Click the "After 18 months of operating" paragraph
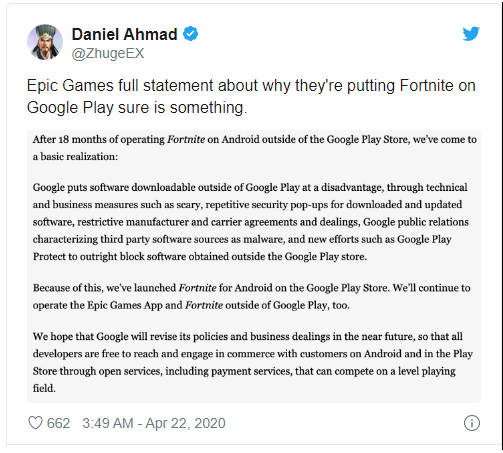The image size is (503, 453). [255, 148]
